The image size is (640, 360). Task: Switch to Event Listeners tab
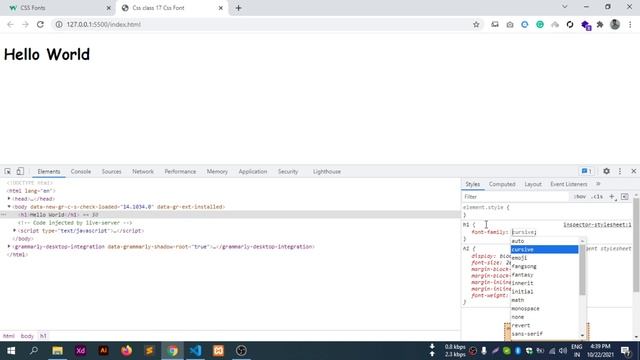(569, 184)
